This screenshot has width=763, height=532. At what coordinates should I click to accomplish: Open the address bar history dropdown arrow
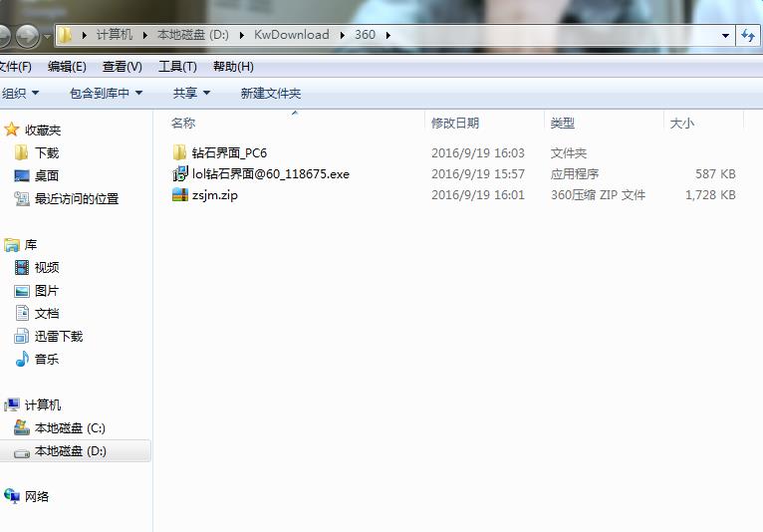point(725,35)
